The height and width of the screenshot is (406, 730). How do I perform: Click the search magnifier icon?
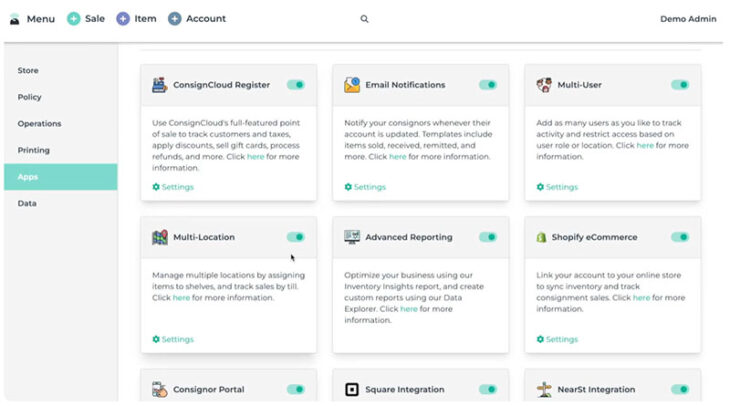coord(364,19)
